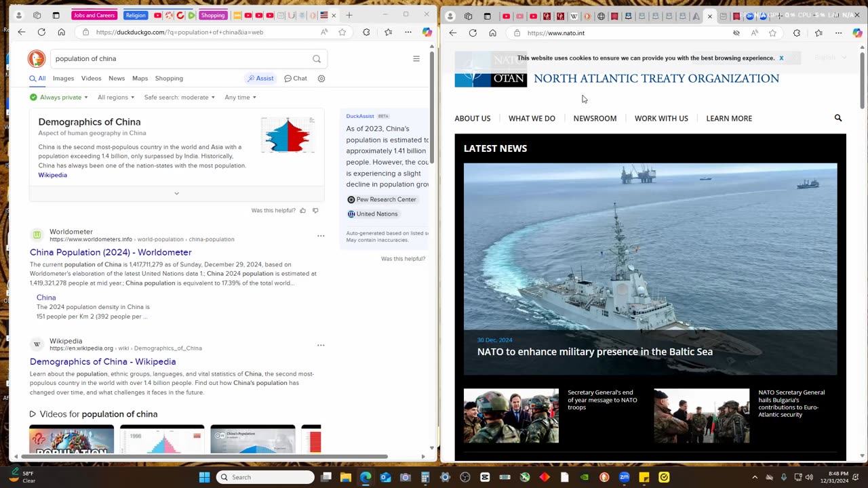Open NEWSROOM menu on NATO site

595,118
